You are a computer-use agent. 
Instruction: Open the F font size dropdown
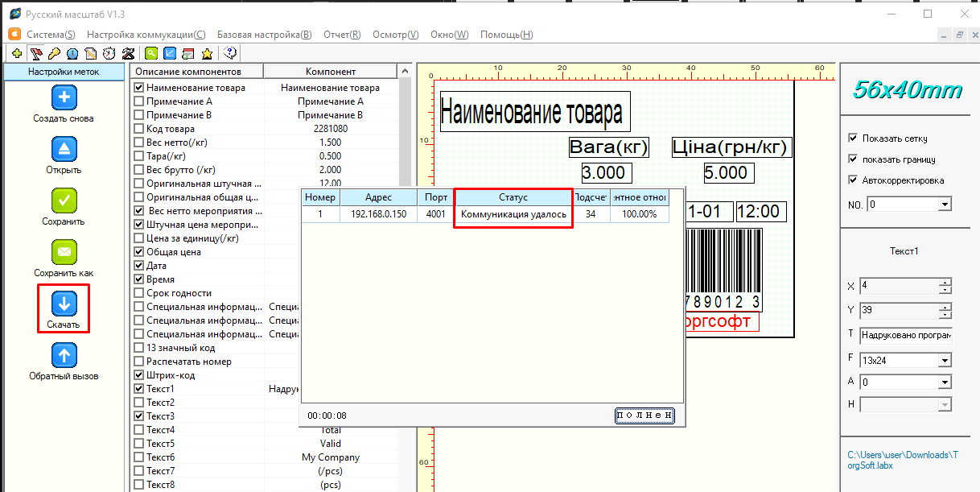click(x=944, y=361)
